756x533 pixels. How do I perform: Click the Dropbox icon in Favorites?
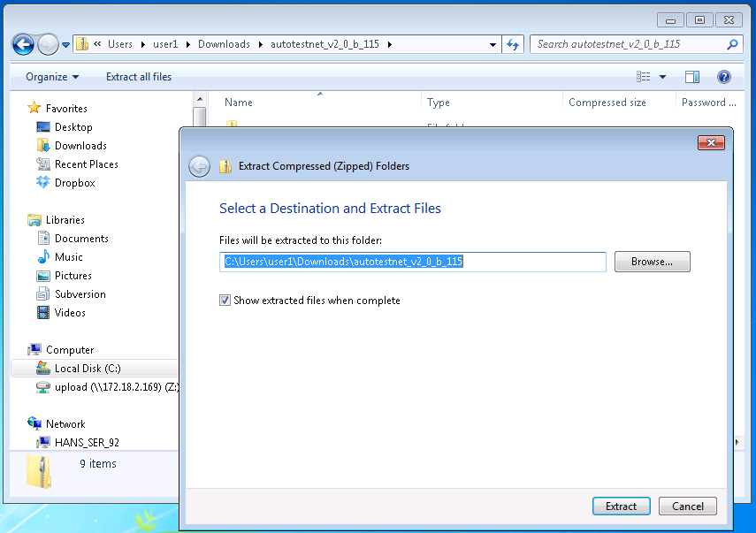pyautogui.click(x=43, y=183)
